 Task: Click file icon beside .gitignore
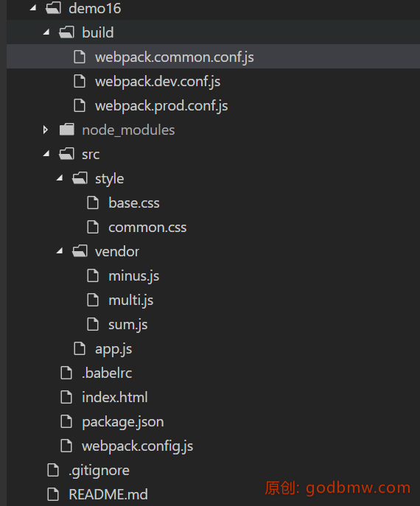click(x=53, y=470)
